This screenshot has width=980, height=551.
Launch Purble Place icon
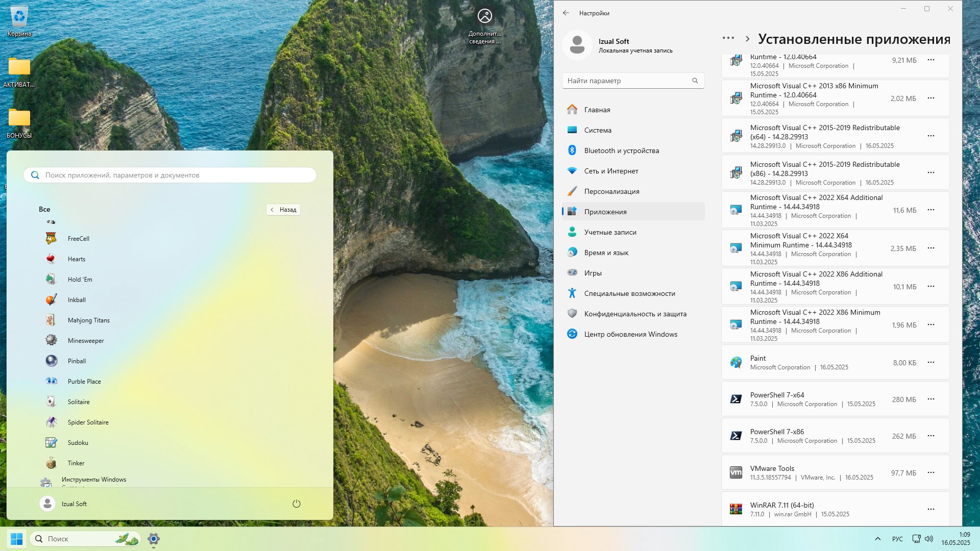coord(51,381)
